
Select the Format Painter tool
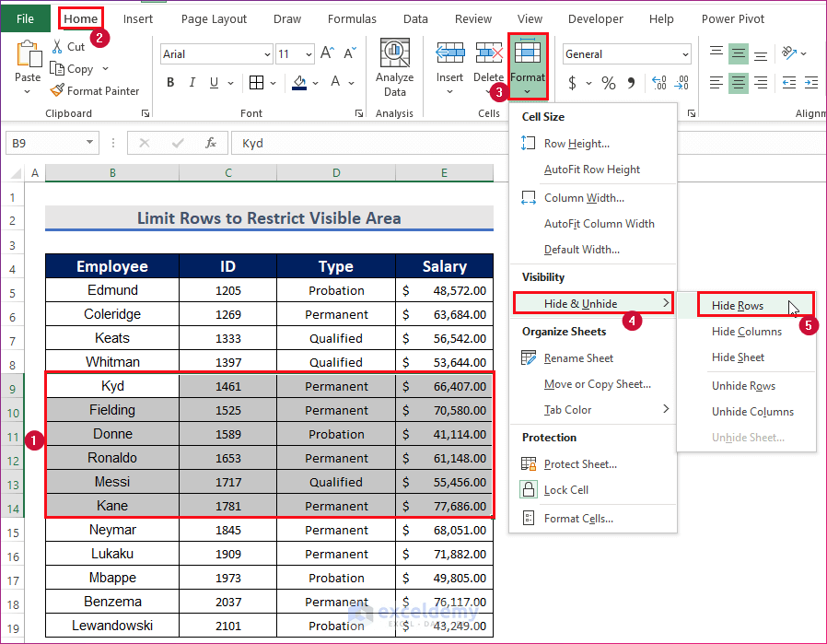(96, 90)
